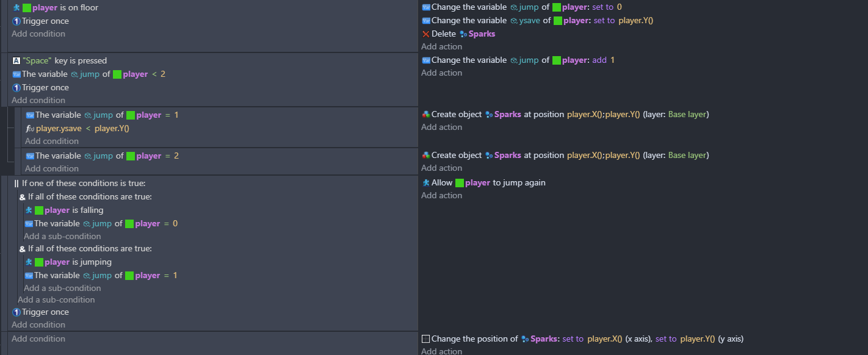Click the function icon before player.ysave expression
This screenshot has width=868, height=355.
(29, 129)
